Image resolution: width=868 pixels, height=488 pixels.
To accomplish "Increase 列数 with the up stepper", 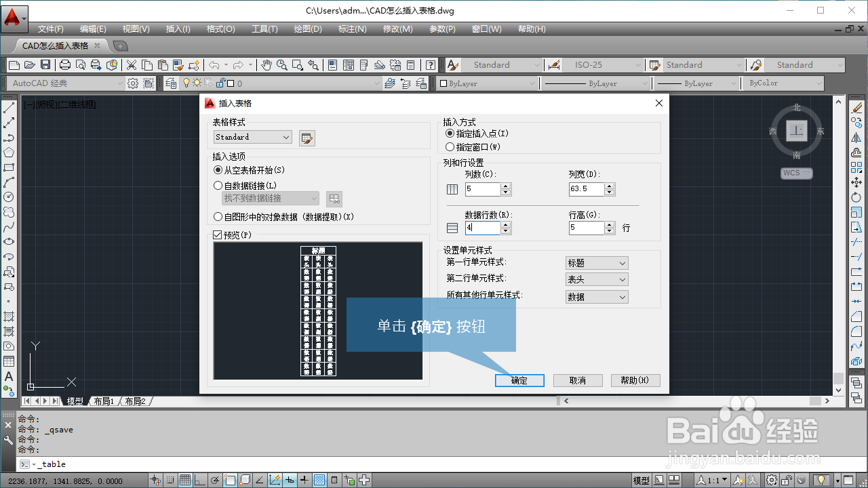I will click(x=506, y=186).
